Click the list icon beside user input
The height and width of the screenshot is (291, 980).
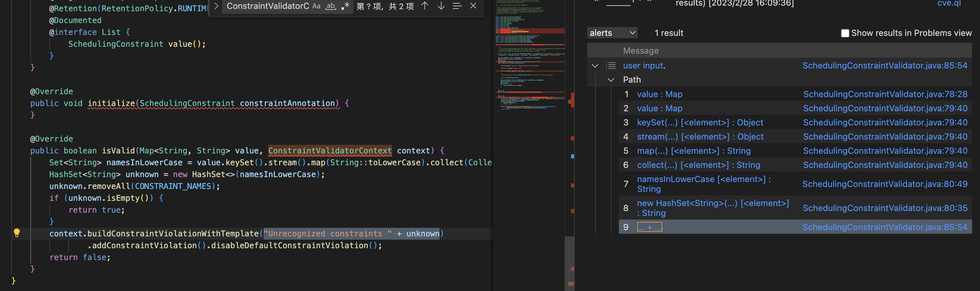coord(611,66)
